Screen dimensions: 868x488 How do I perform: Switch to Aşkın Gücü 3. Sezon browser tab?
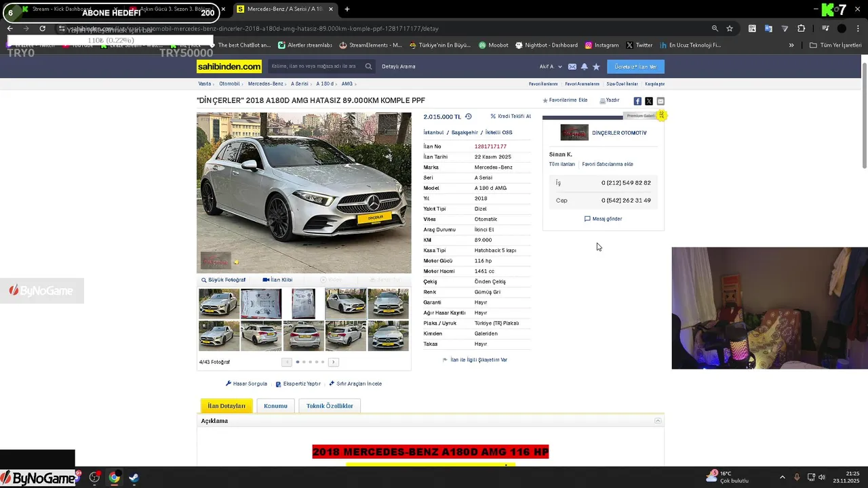click(x=175, y=9)
